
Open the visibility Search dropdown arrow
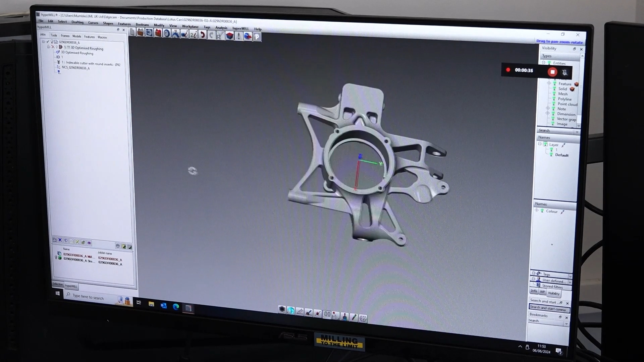tap(577, 132)
